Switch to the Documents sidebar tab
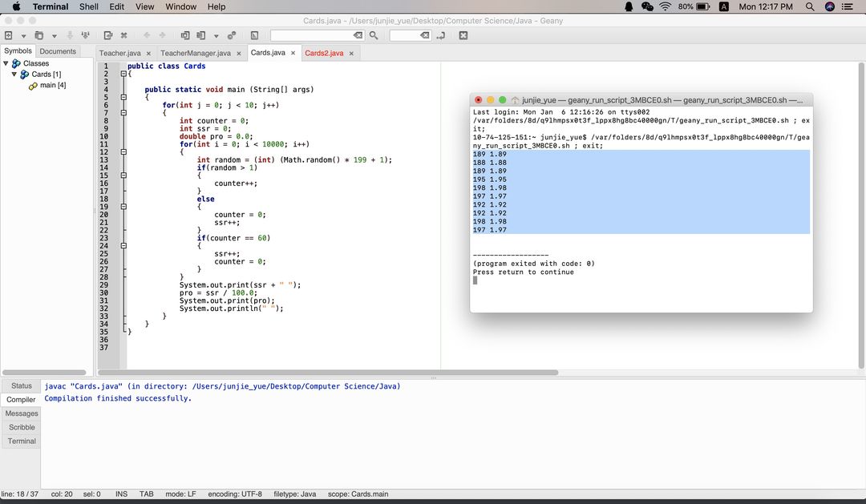Screen dimensions: 866x504 pyautogui.click(x=58, y=51)
